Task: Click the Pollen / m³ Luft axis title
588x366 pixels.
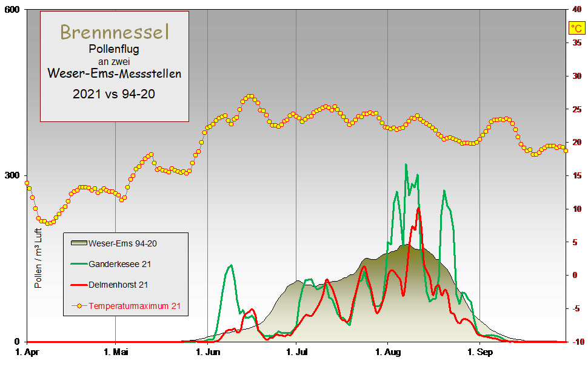Action: tap(39, 258)
